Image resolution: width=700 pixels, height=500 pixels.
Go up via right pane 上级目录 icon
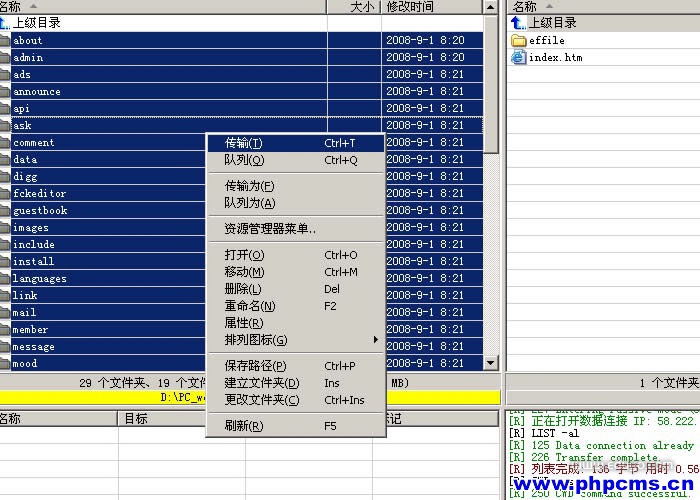click(x=518, y=23)
